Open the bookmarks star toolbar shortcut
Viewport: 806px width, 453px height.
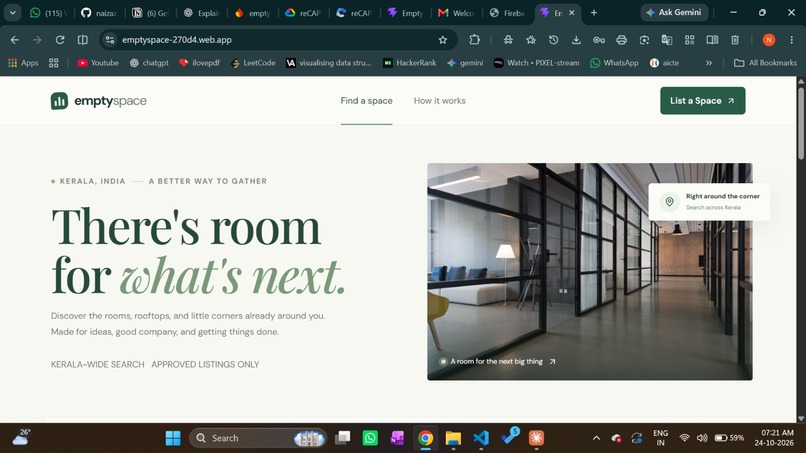click(530, 40)
